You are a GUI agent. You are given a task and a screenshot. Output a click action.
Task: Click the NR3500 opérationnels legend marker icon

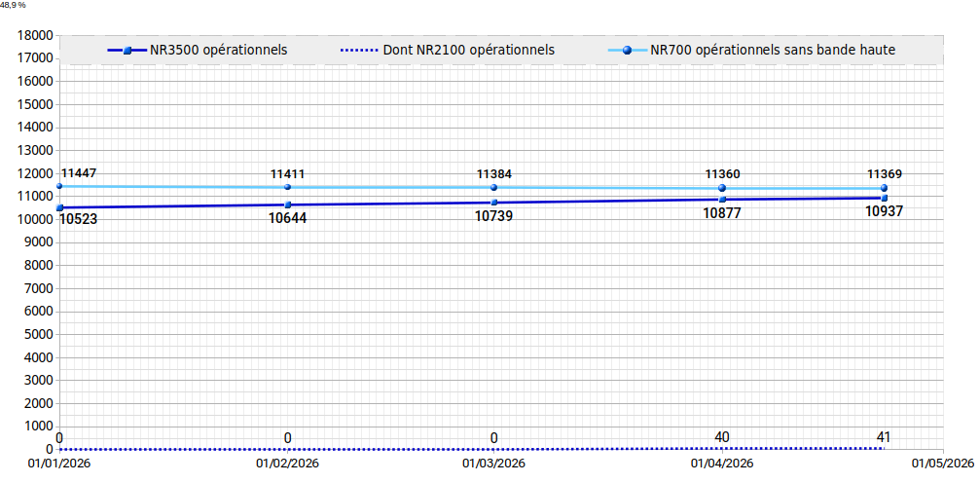click(x=127, y=50)
